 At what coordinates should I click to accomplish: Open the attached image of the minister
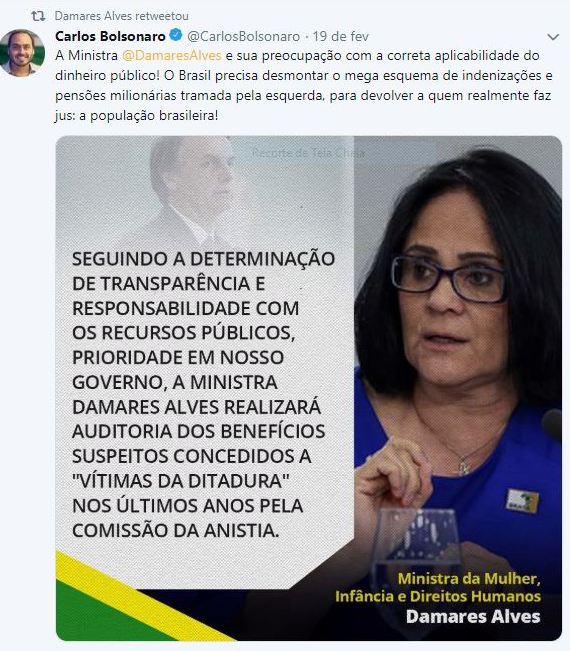(x=309, y=388)
